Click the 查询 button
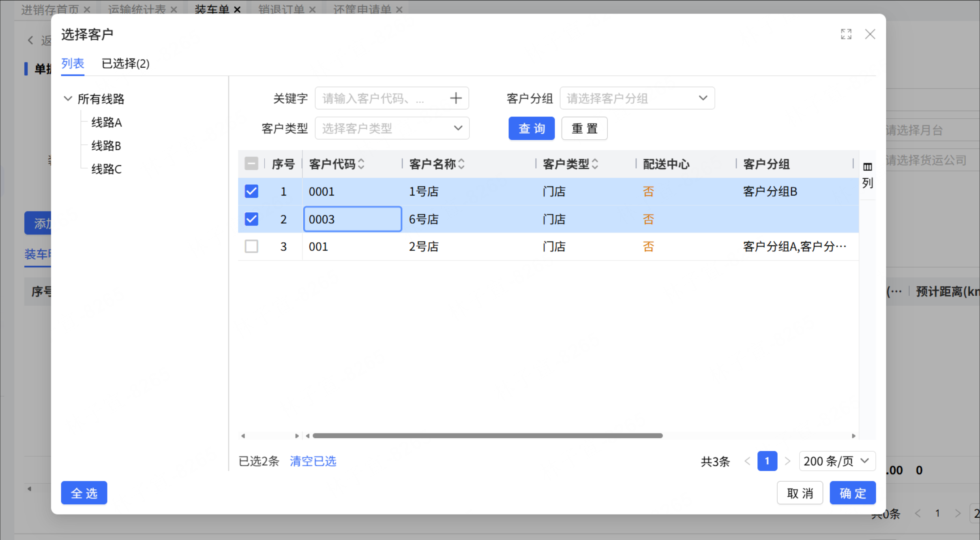980x540 pixels. pyautogui.click(x=531, y=128)
